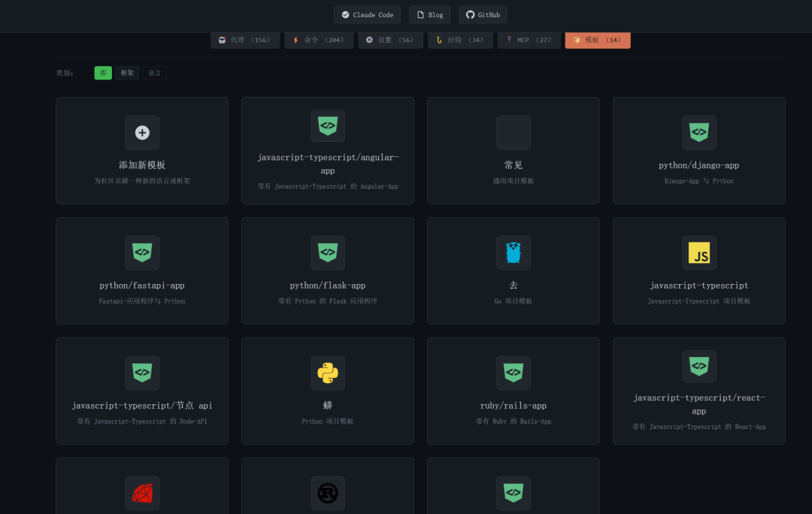Open the 挂钩 (34) tab
This screenshot has width=812, height=514.
point(460,40)
